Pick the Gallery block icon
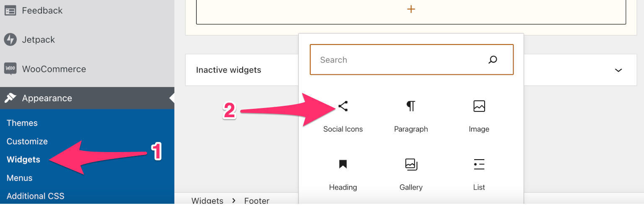This screenshot has height=221, width=644. click(x=411, y=164)
